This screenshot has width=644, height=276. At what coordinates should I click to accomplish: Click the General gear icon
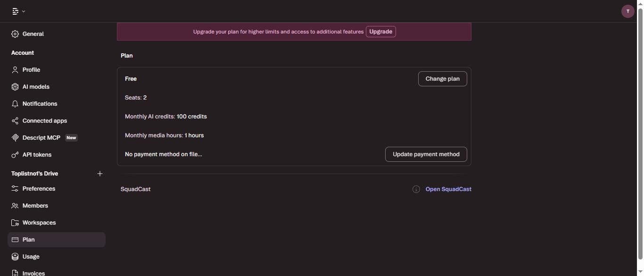coord(15,34)
